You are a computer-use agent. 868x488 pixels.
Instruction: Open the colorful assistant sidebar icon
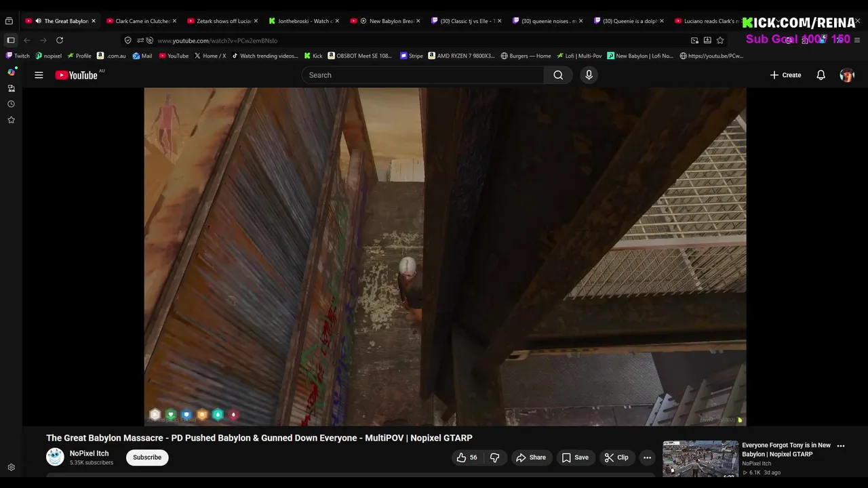(x=11, y=72)
